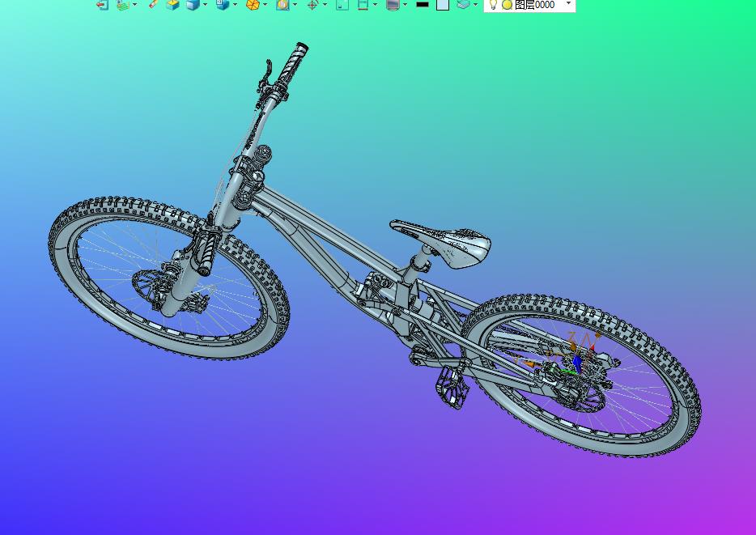This screenshot has height=535, width=756.
Task: Click the teal document sheet icon
Action: pos(342,5)
